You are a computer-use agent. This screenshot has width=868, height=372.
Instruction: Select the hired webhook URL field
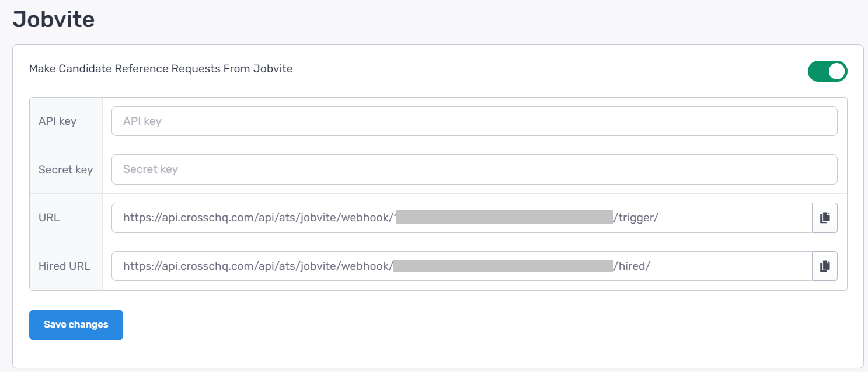tap(462, 266)
